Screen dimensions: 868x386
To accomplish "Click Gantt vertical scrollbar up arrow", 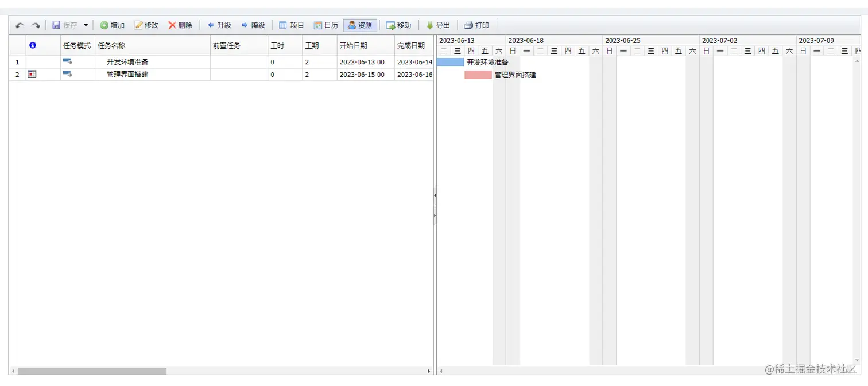I will coord(858,60).
